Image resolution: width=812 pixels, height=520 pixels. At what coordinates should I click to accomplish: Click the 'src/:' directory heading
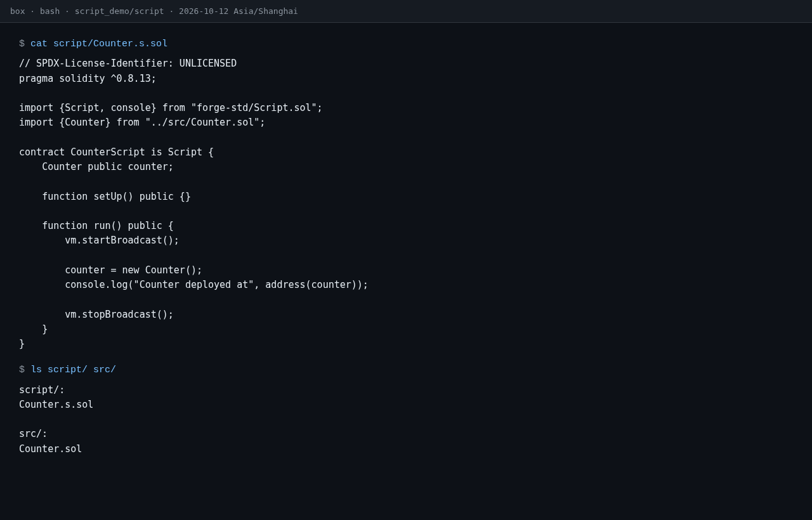pyautogui.click(x=33, y=434)
